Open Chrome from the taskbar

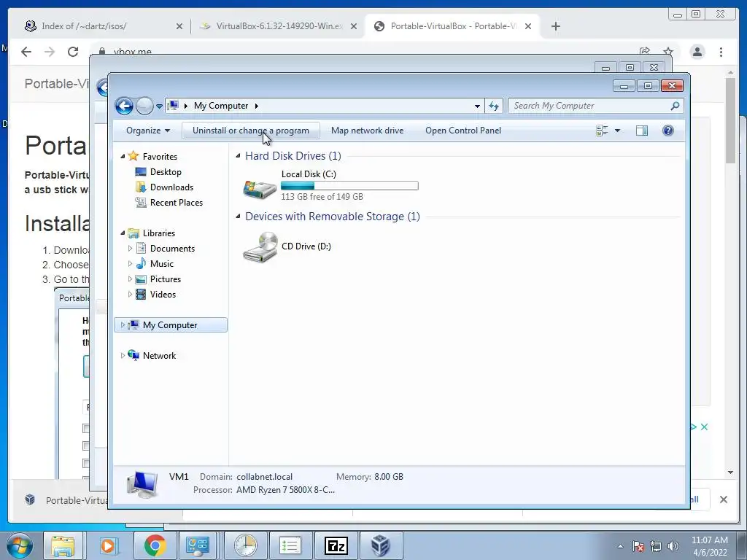155,545
